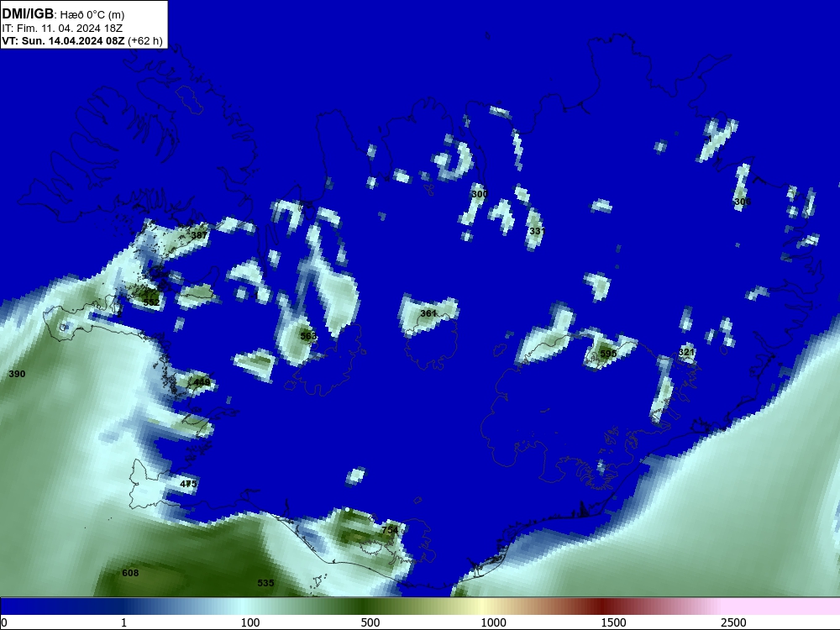The width and height of the screenshot is (840, 630).
Task: Click the 2500 label on the color scale
Action: point(733,622)
